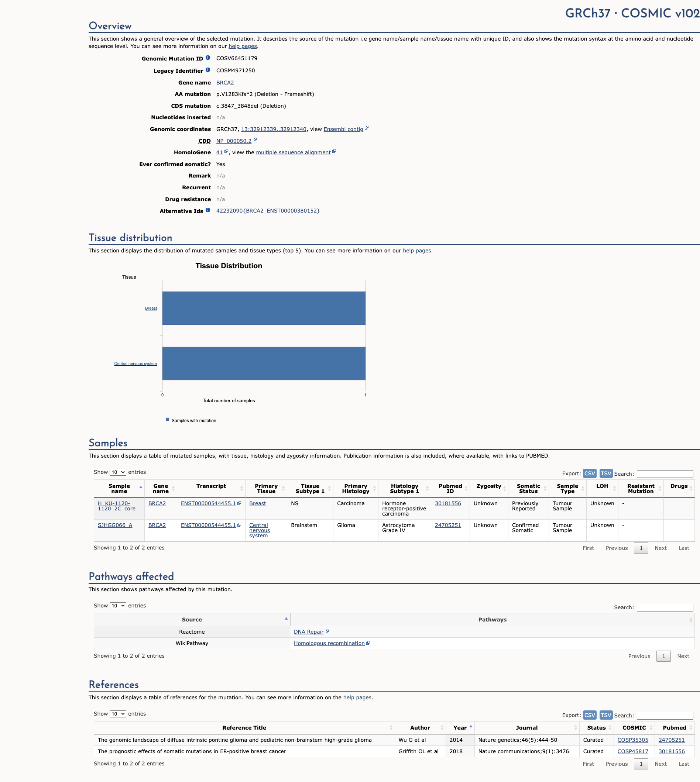Screen dimensions: 700x782
Task: Click Samples with mutation legend swatch
Action: [x=168, y=420]
